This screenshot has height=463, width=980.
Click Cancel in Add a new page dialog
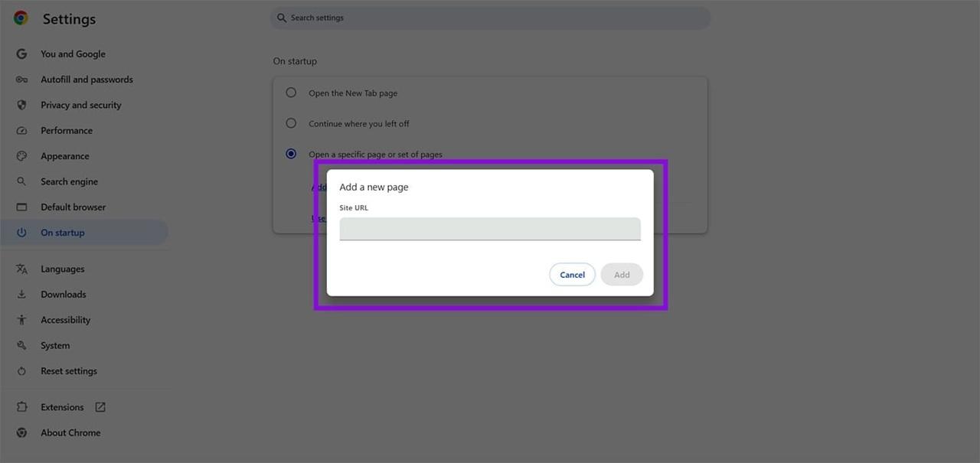[x=572, y=275]
